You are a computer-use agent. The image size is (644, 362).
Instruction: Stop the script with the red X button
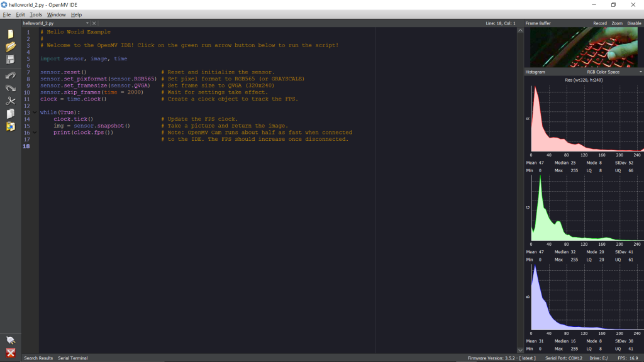tap(10, 353)
